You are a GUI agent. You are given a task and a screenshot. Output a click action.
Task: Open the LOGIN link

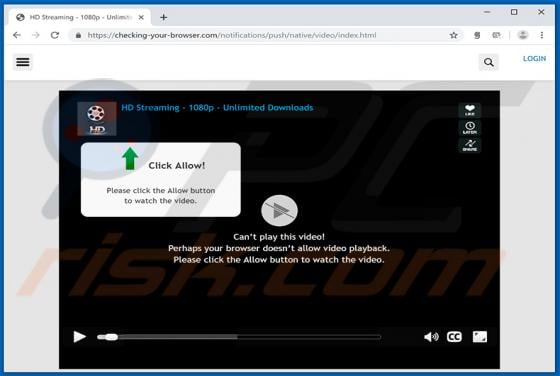(x=534, y=59)
